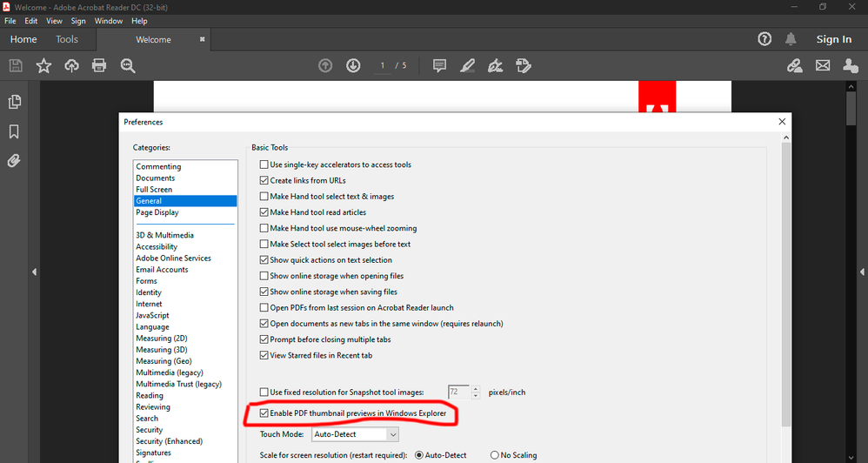Click the Save file icon in toolbar

click(16, 66)
